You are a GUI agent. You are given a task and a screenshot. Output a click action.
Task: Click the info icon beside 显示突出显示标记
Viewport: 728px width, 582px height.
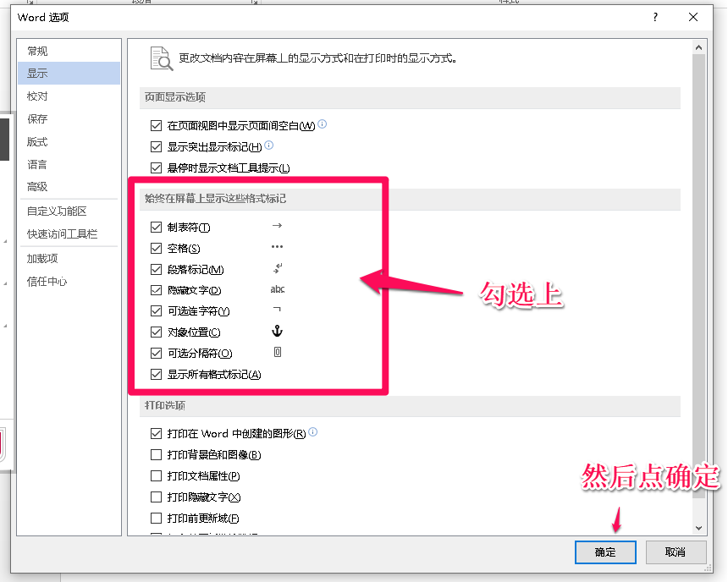[269, 145]
